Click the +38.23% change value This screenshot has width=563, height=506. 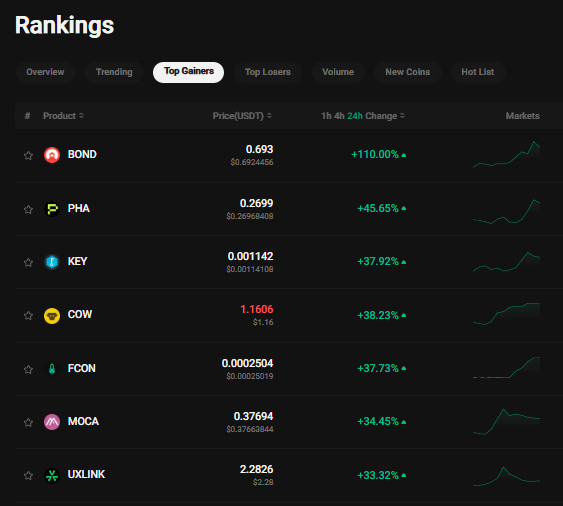point(378,315)
